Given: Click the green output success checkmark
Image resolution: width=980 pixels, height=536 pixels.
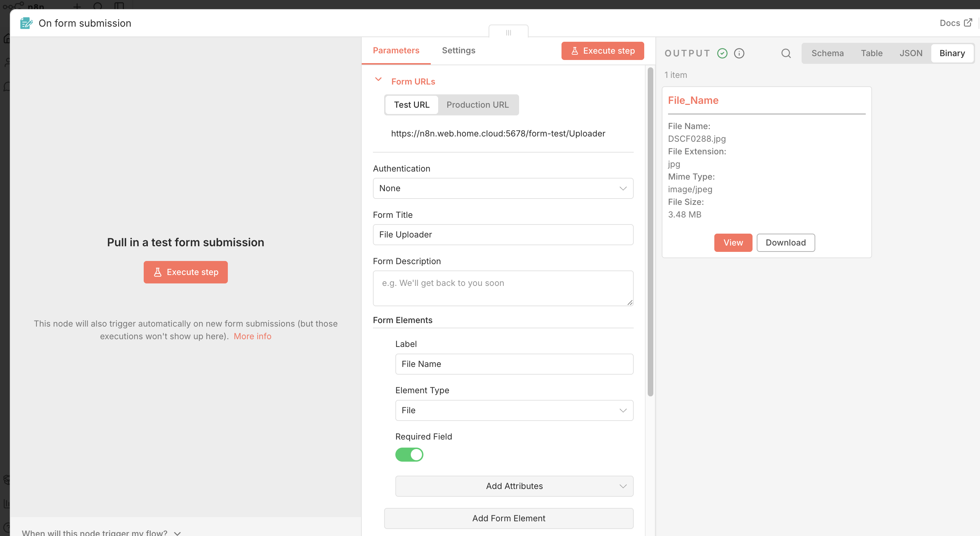Looking at the screenshot, I should pos(722,53).
